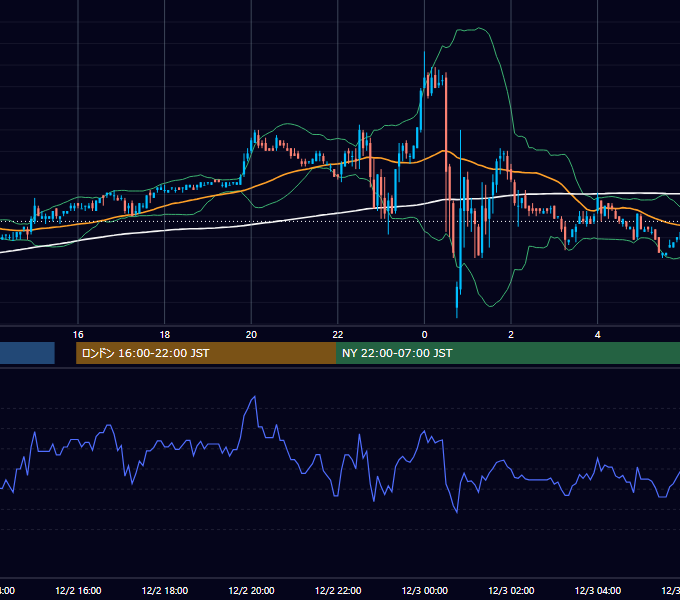Click the 18 hour label on the time axis
680x600 pixels.
tap(165, 335)
